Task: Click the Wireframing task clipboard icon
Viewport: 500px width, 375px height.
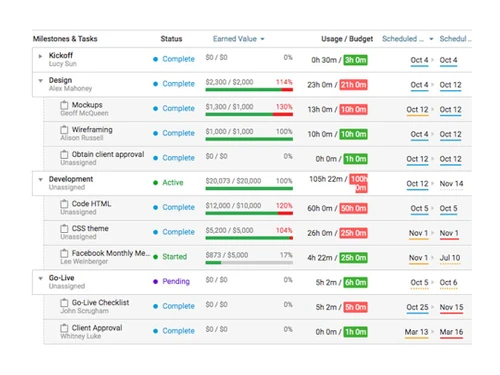Action: coord(64,130)
